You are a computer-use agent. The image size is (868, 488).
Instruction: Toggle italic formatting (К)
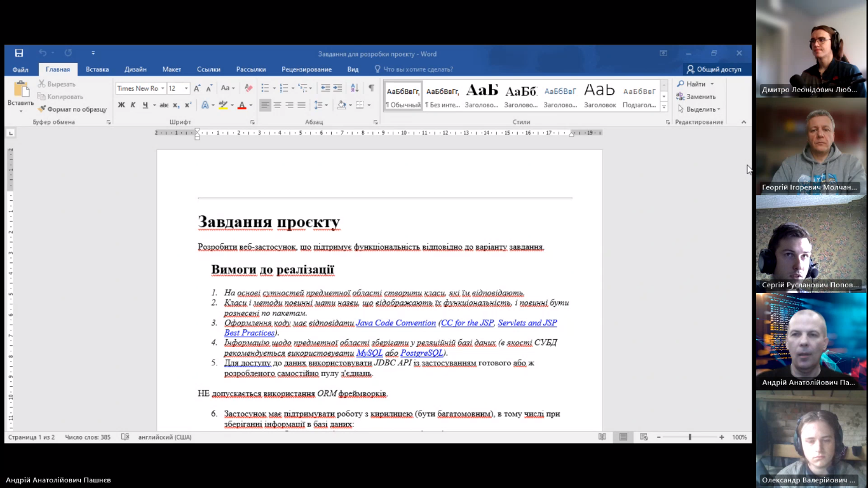[x=133, y=105]
